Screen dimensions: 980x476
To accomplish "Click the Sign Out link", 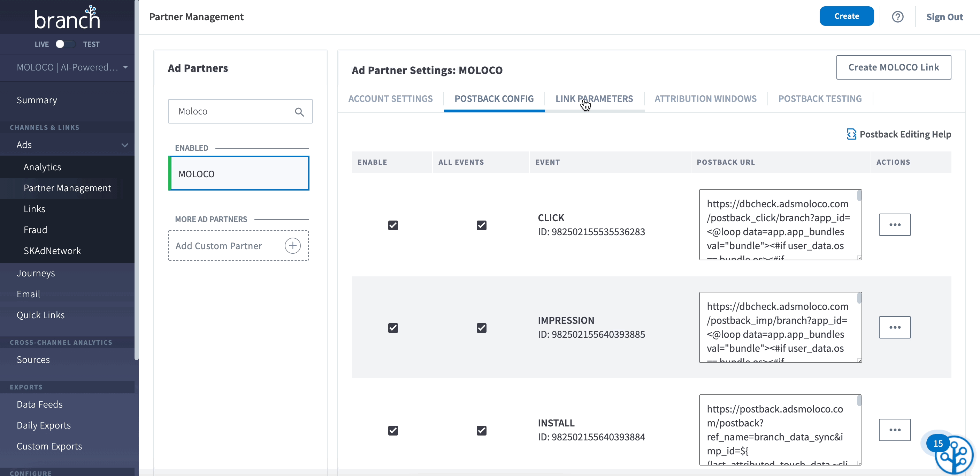I will (944, 17).
